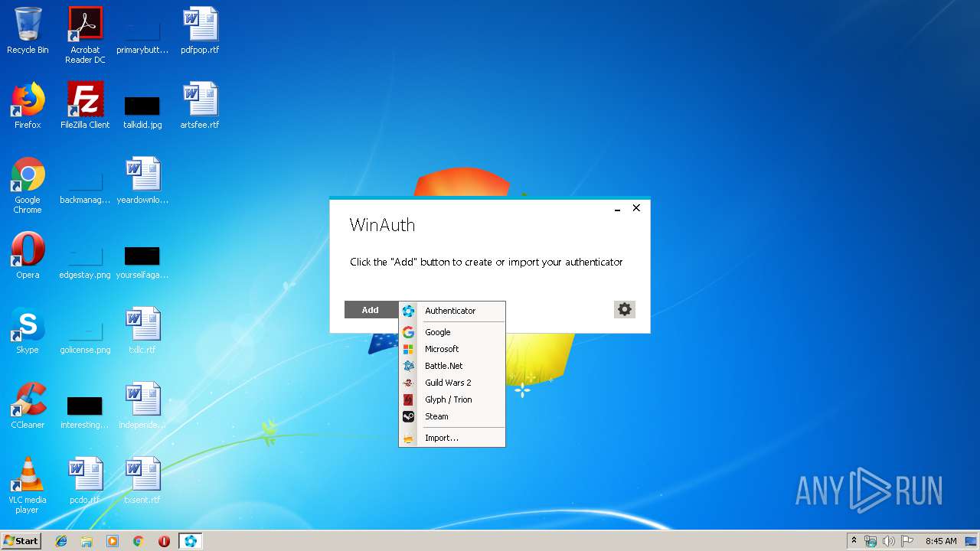Click the 8:45 AM taskbar clock
Image resolution: width=980 pixels, height=551 pixels.
pyautogui.click(x=941, y=541)
